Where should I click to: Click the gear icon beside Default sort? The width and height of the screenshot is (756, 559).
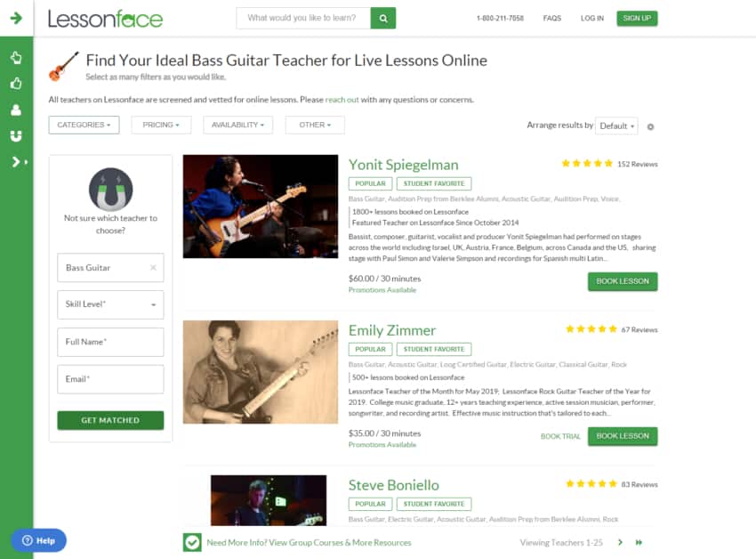(650, 127)
